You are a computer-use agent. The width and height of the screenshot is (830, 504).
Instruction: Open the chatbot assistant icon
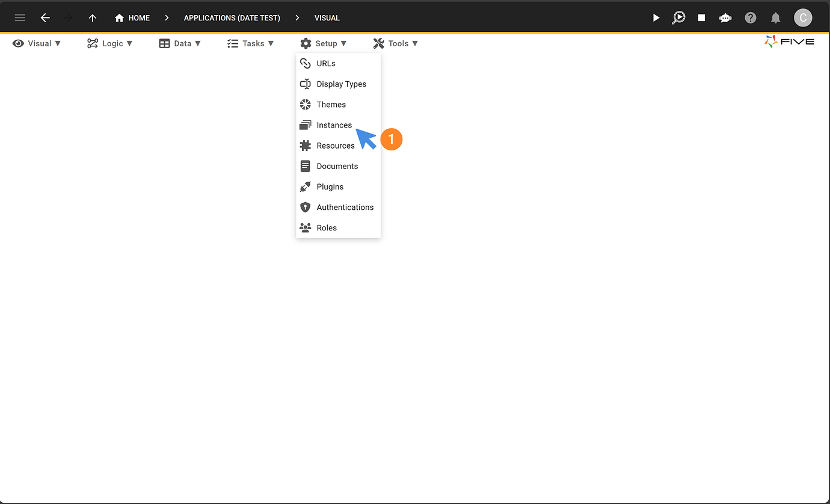[x=725, y=18]
